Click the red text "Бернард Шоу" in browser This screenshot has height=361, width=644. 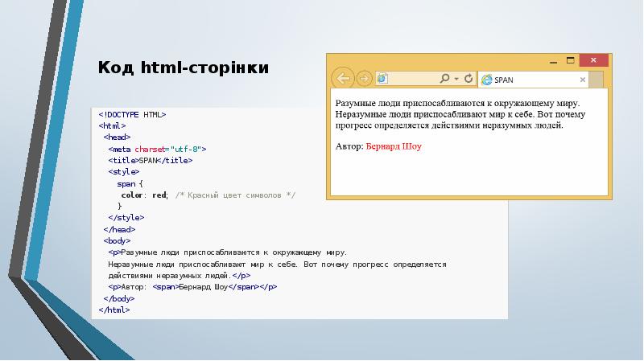pyautogui.click(x=394, y=146)
